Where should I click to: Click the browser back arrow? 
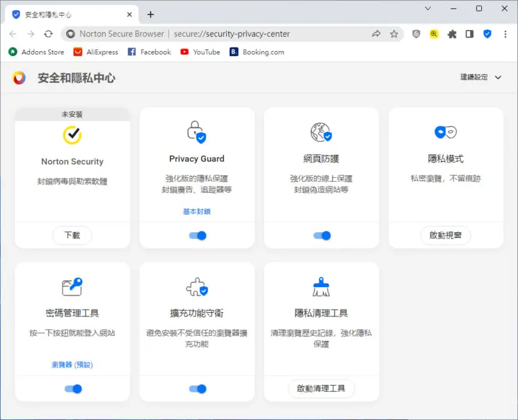point(13,34)
